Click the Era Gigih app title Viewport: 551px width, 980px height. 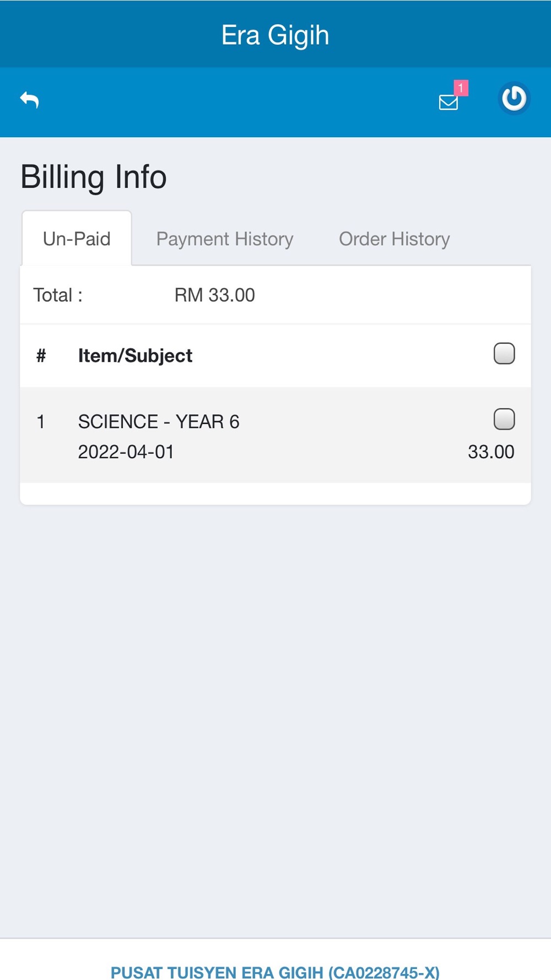[x=275, y=35]
